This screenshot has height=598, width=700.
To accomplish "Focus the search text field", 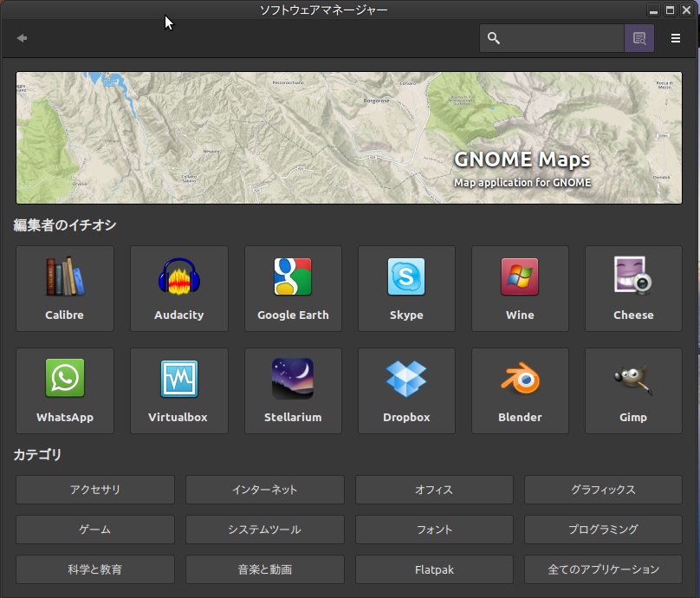I will [552, 38].
